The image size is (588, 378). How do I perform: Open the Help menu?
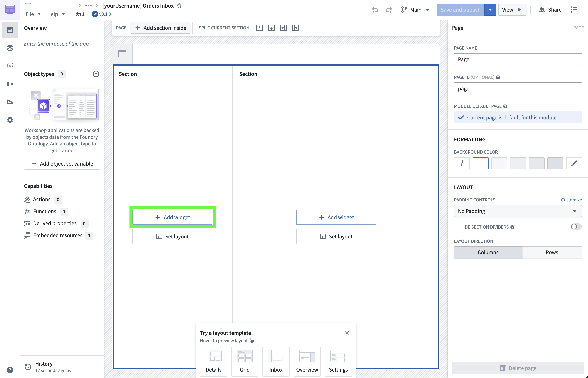[56, 14]
